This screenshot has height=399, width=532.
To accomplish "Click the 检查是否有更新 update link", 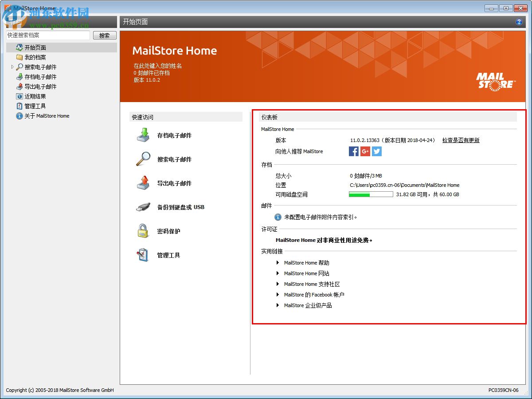I will 461,140.
